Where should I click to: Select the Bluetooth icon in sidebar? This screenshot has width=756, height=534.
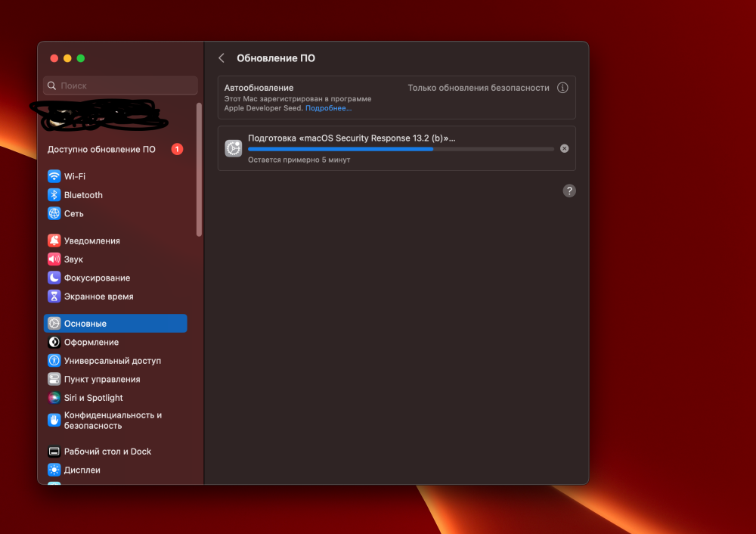click(54, 195)
